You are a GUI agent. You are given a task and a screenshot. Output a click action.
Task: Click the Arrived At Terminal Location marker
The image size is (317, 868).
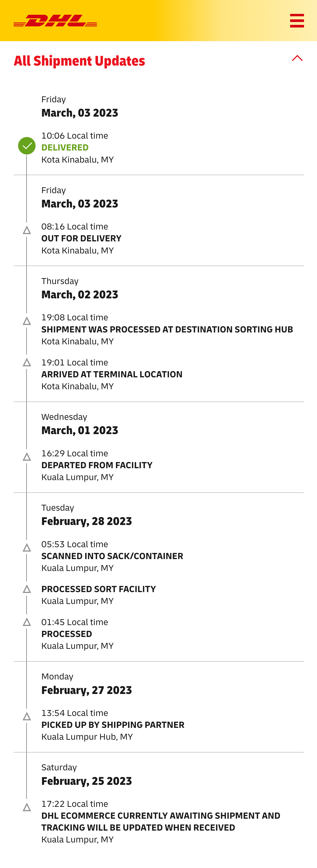click(27, 363)
